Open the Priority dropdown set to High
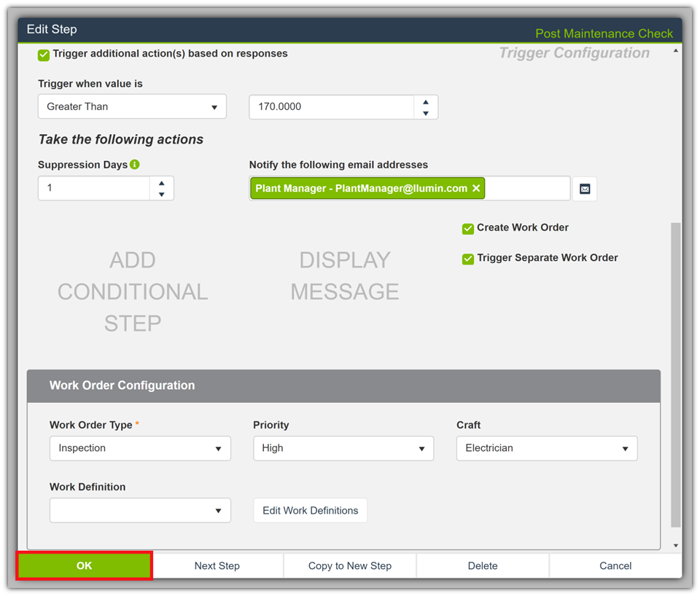 click(x=343, y=449)
